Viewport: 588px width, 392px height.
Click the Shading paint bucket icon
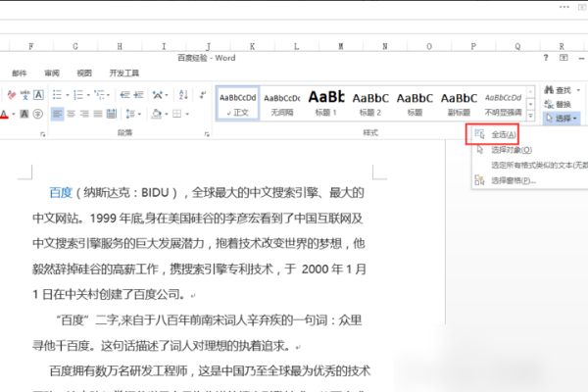click(157, 114)
